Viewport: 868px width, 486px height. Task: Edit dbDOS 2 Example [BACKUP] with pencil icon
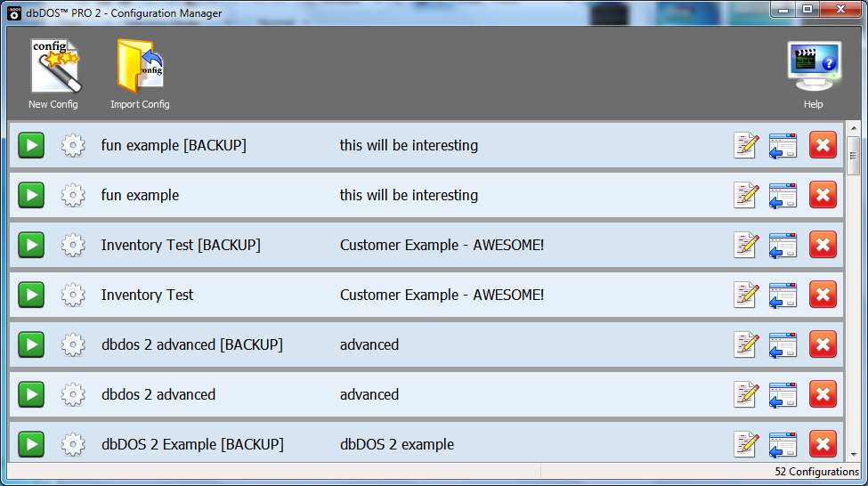click(746, 444)
